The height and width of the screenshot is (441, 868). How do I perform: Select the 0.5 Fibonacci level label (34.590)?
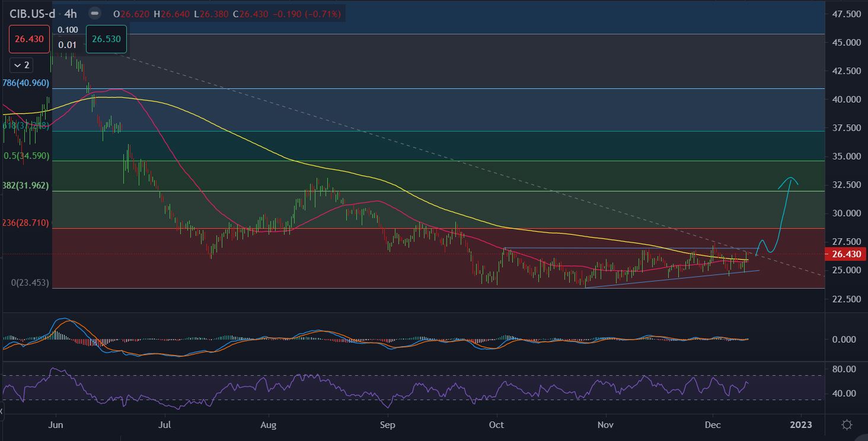(26, 156)
